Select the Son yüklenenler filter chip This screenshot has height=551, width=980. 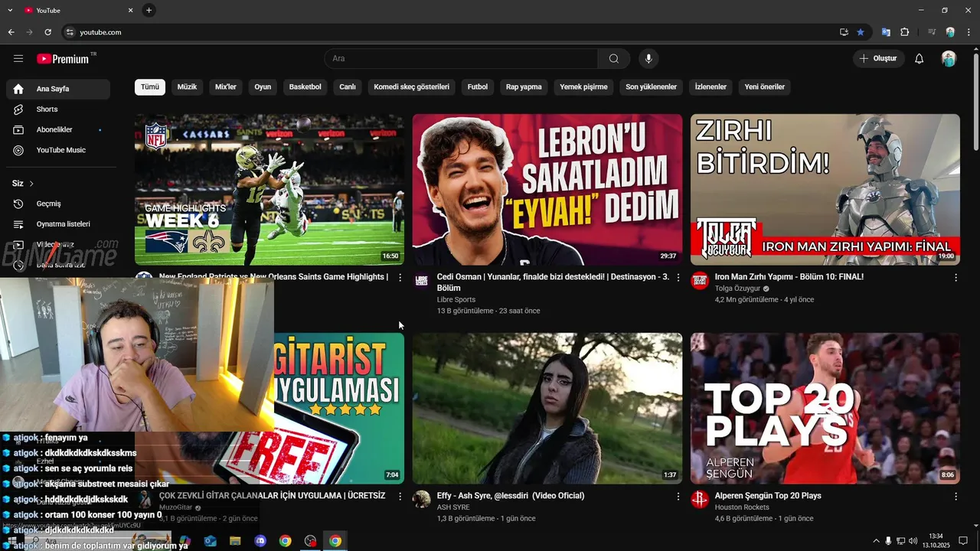(652, 87)
